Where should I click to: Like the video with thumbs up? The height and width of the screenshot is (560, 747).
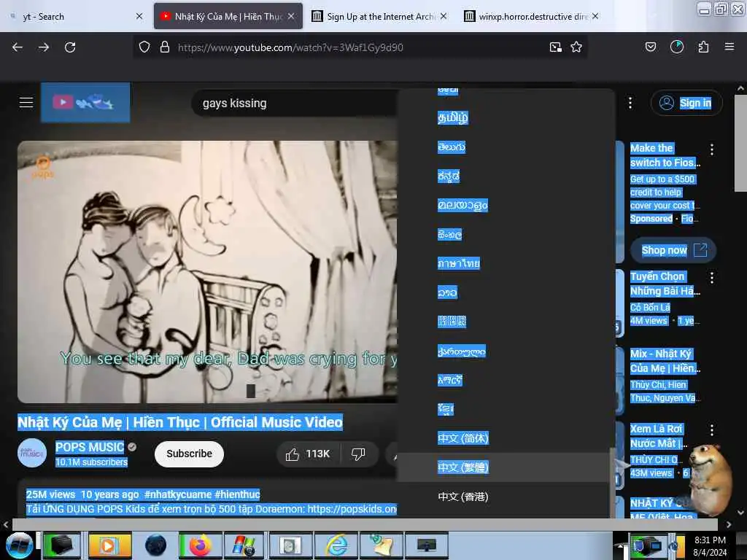click(x=308, y=454)
